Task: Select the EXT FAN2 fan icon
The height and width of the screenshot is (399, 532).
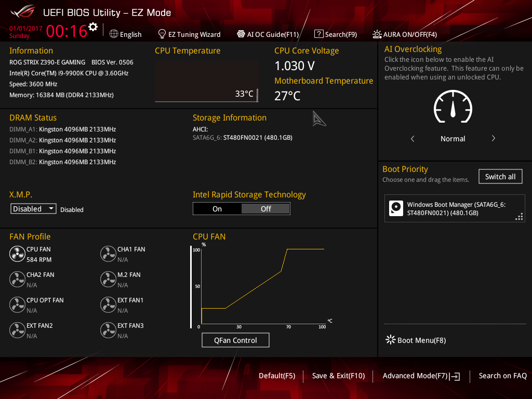Action: click(x=17, y=330)
